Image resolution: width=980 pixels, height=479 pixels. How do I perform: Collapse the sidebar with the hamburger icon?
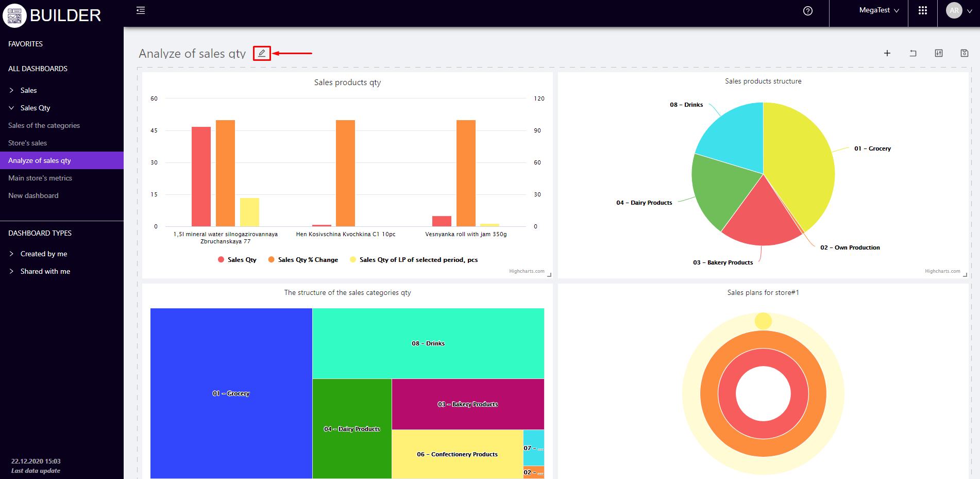[141, 10]
